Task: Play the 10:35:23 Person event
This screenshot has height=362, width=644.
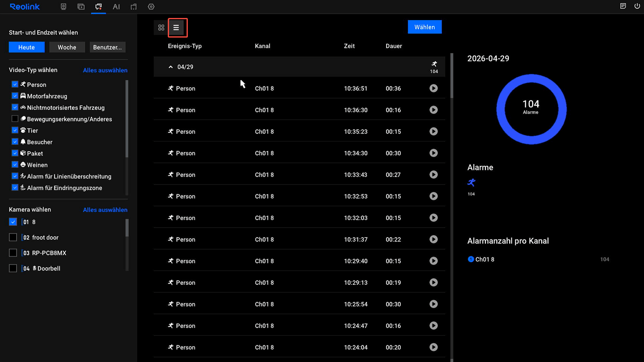Action: coord(434,132)
